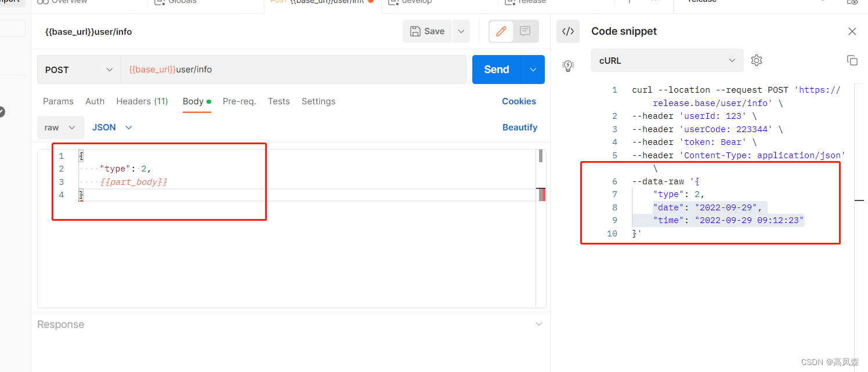This screenshot has width=868, height=372.
Task: Click the "type": 2 line in body editor
Action: [125, 169]
